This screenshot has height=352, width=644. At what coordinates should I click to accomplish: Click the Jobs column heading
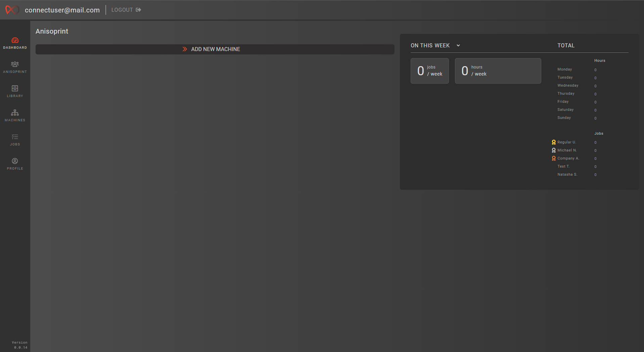tap(599, 134)
